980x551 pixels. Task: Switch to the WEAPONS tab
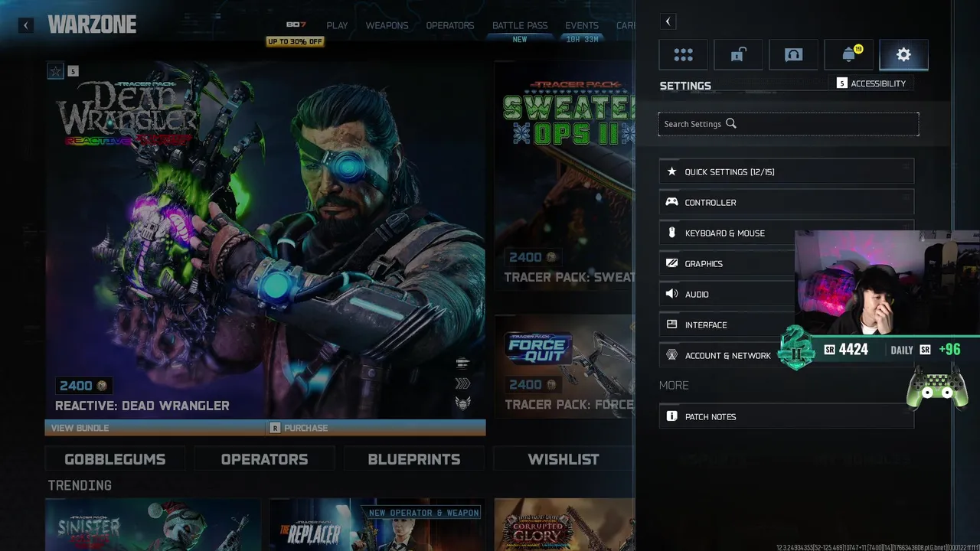click(x=387, y=25)
